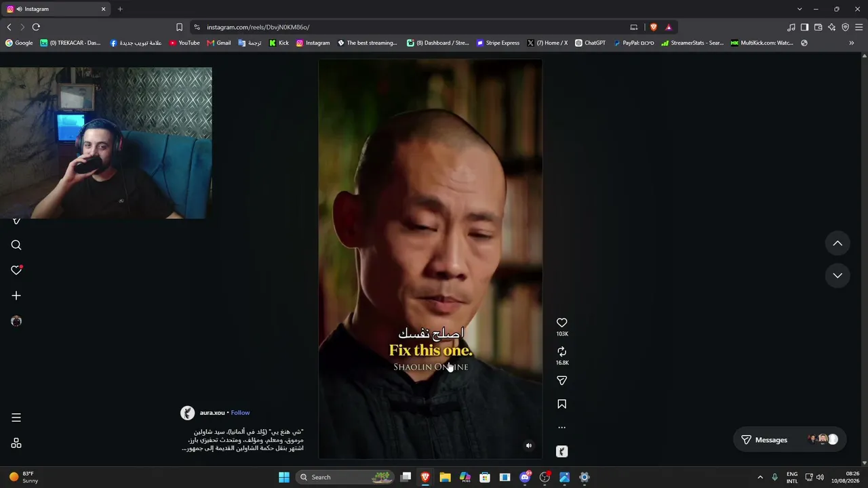Bookmark this page from the address bar
This screenshot has width=868, height=488.
coord(179,27)
